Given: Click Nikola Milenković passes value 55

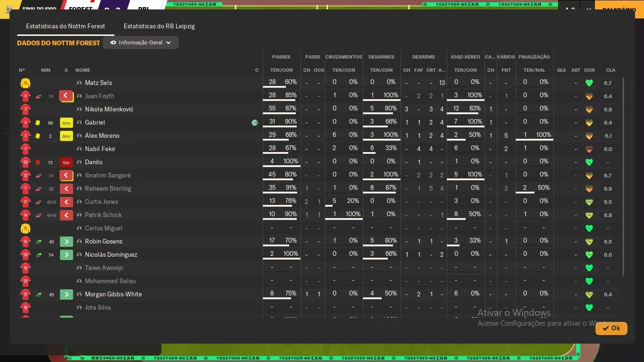Looking at the screenshot, I should click(x=272, y=109).
